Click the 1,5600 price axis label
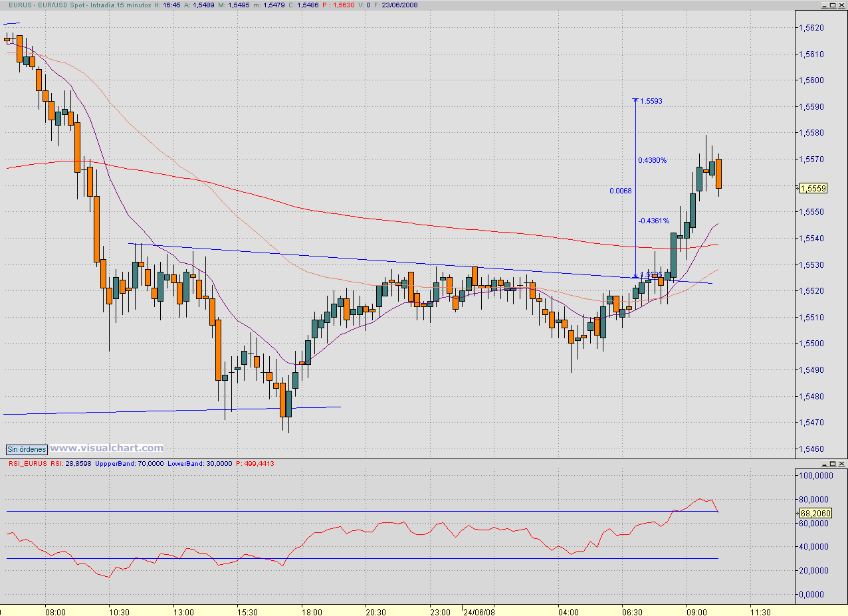This screenshot has width=848, height=616. (812, 80)
